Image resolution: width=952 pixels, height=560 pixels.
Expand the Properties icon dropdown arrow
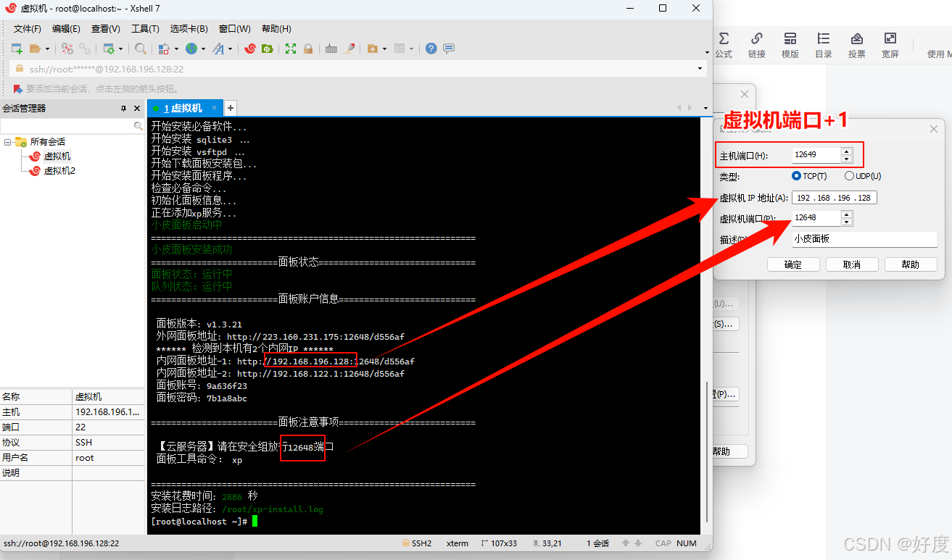121,49
